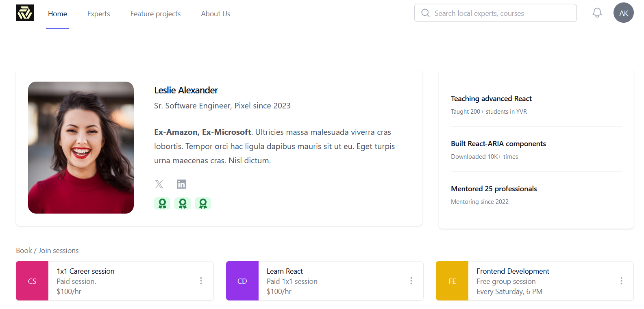Click the second green award badge
This screenshot has height=309, width=644.
(x=183, y=203)
